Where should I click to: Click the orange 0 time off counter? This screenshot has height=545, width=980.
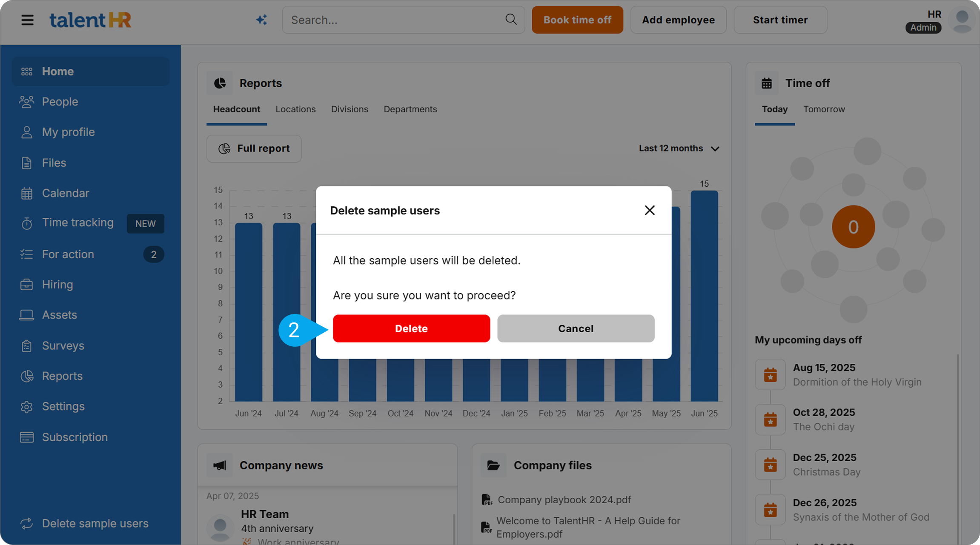(x=854, y=227)
